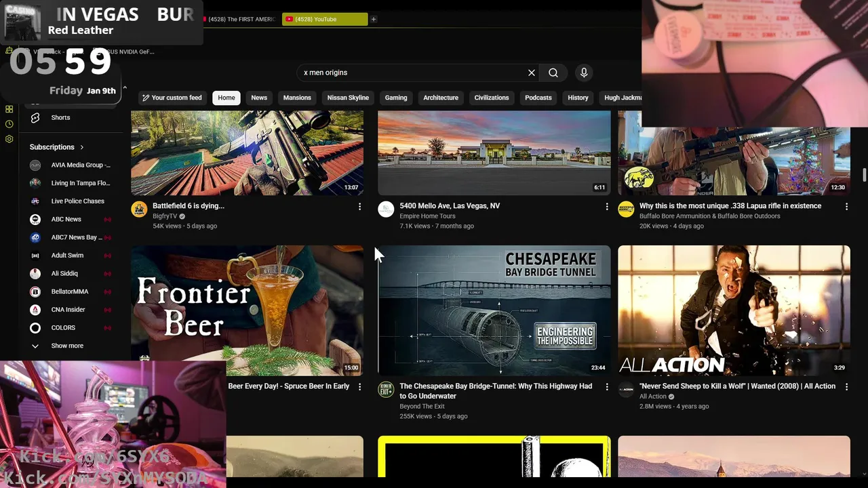Image resolution: width=868 pixels, height=488 pixels.
Task: Select the Nissan Skyline filter chip
Action: (x=348, y=98)
